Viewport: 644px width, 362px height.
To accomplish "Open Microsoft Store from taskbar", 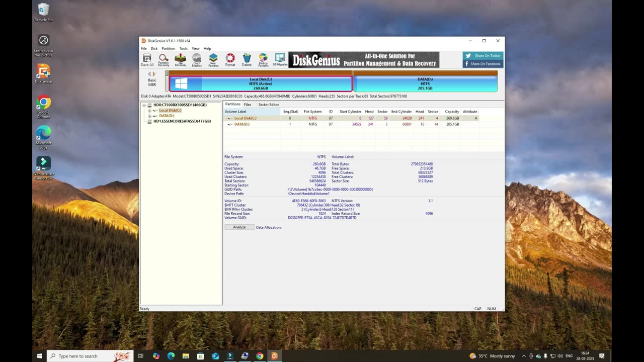I will coord(200,356).
